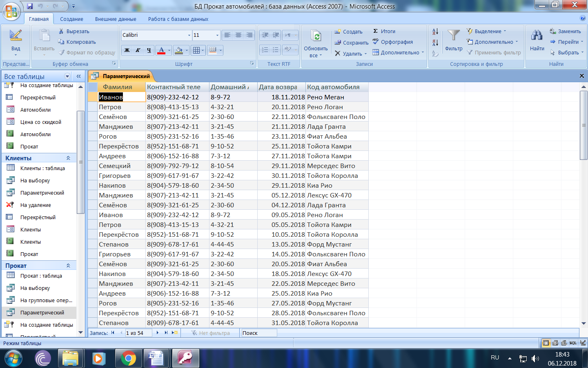The image size is (588, 368).
Task: Open Все таблицы navigation pane menu
Action: [67, 76]
